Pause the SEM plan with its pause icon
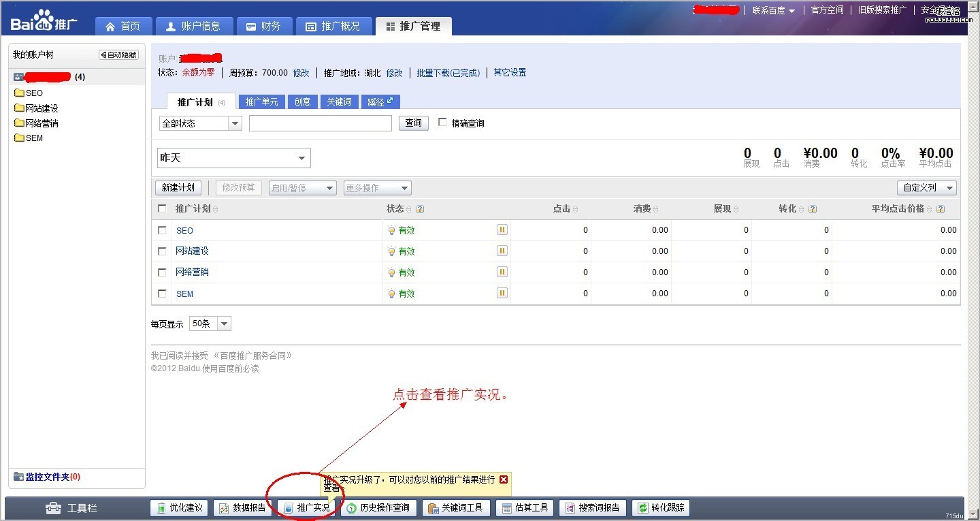Image resolution: width=980 pixels, height=521 pixels. coord(502,294)
